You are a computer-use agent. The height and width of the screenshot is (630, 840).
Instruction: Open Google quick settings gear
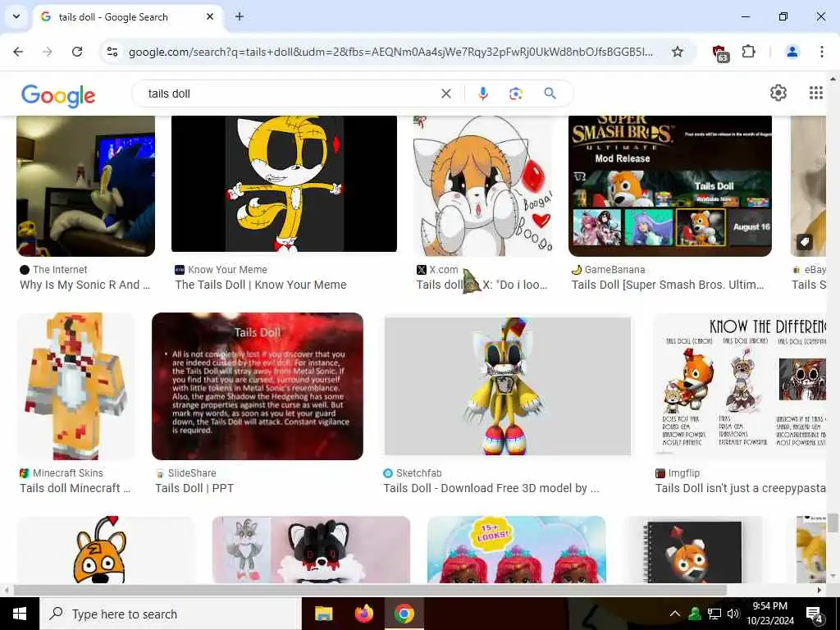(x=778, y=93)
